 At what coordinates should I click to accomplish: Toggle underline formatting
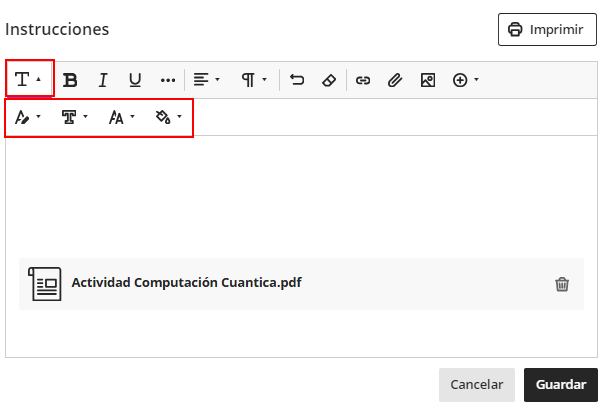(135, 80)
